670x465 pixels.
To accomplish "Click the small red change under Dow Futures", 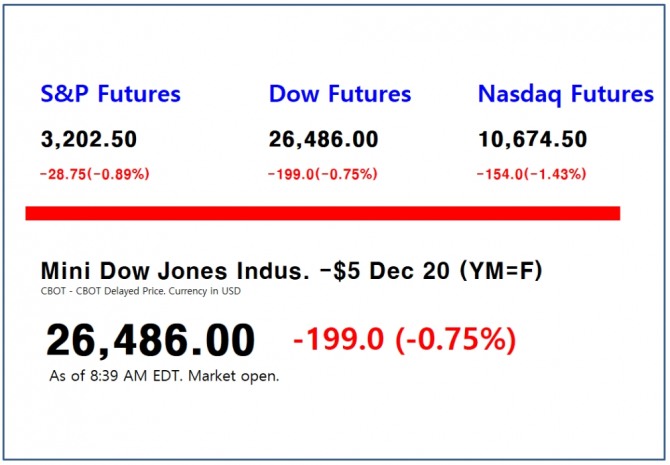I will (322, 174).
